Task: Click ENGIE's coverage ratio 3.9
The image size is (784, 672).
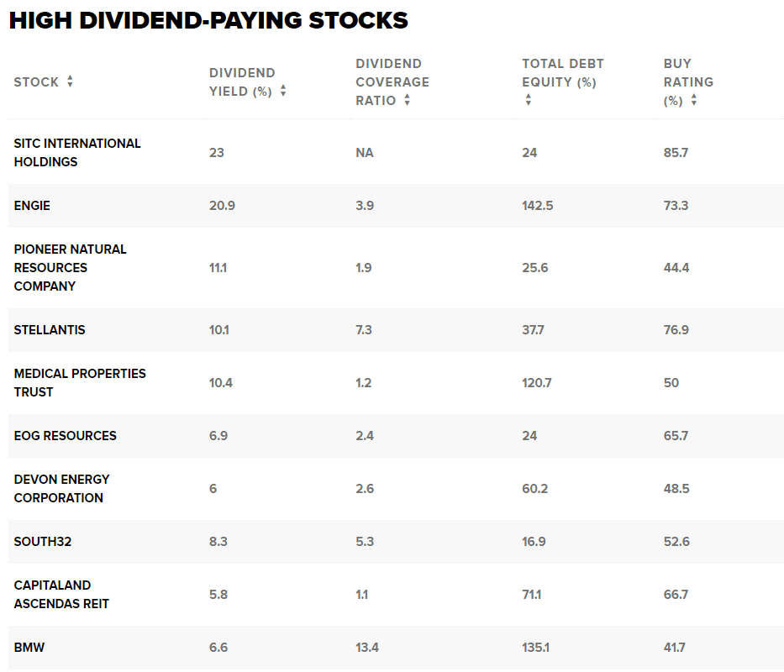Action: tap(365, 206)
